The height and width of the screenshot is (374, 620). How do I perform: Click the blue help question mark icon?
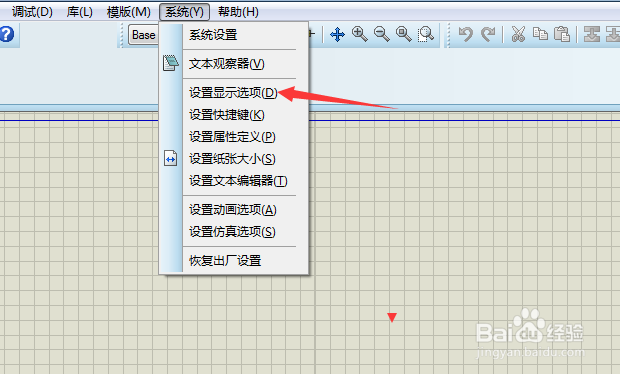[x=6, y=34]
